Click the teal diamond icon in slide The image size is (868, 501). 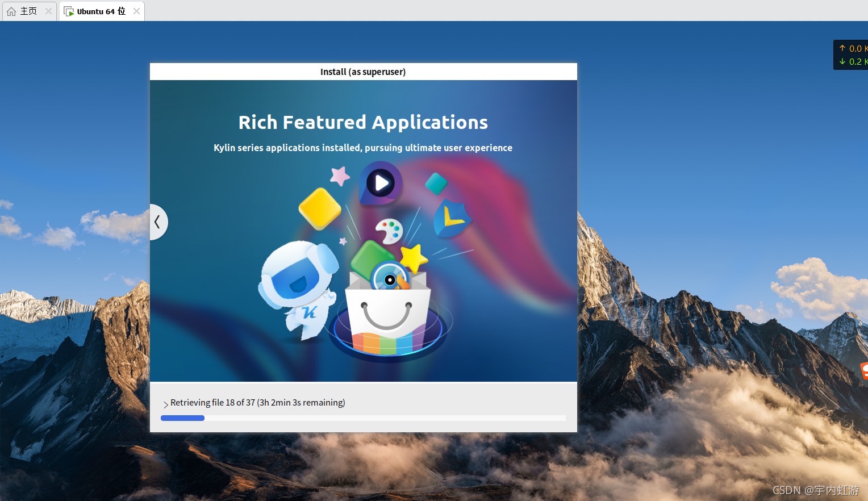click(436, 183)
